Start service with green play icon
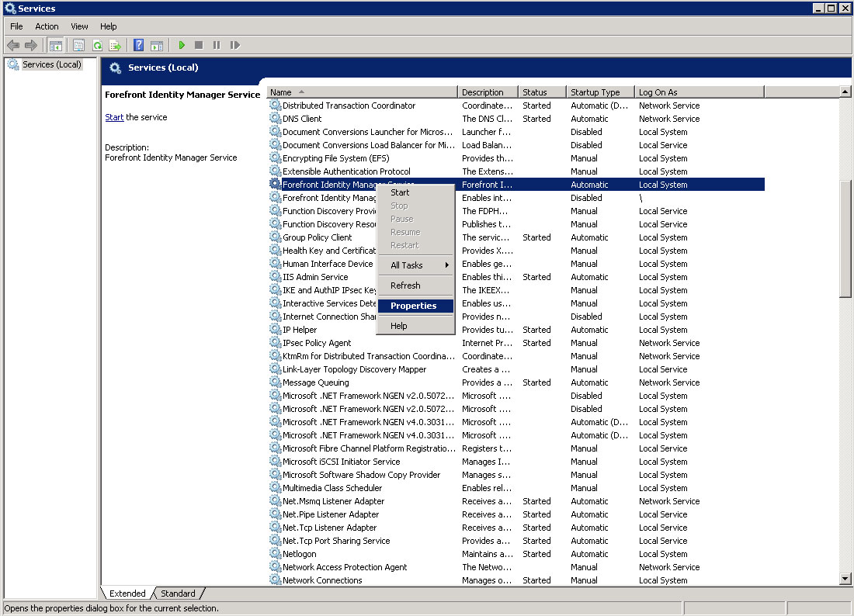854x616 pixels. [x=182, y=45]
